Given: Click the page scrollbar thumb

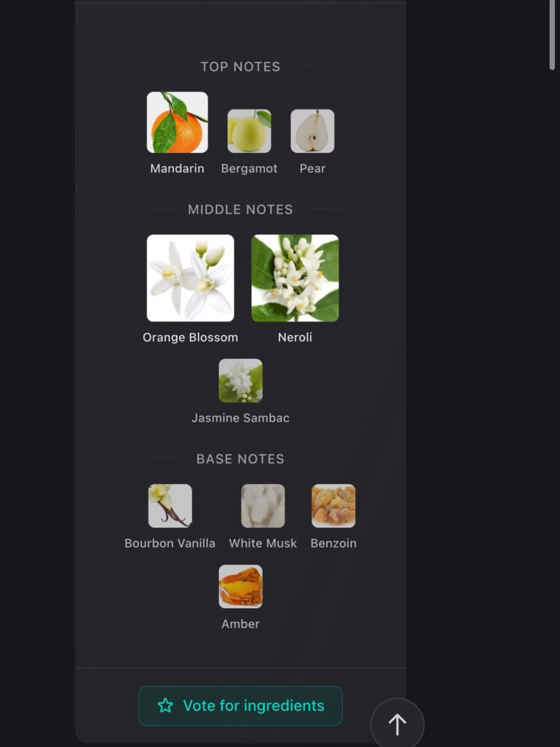Looking at the screenshot, I should (552, 35).
